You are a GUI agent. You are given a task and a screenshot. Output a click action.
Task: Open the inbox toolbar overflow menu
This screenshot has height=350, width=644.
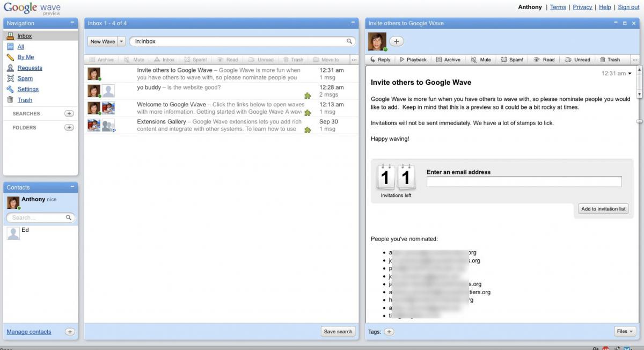coord(354,60)
